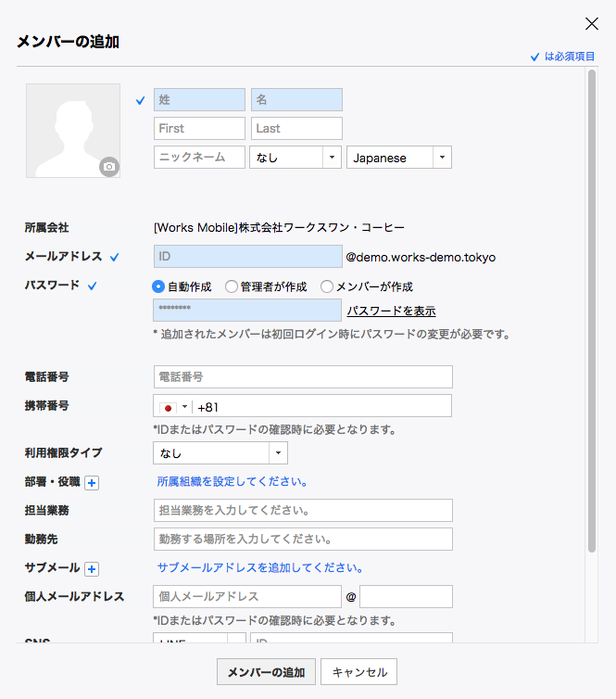Close the dialog with the X icon

tap(592, 24)
